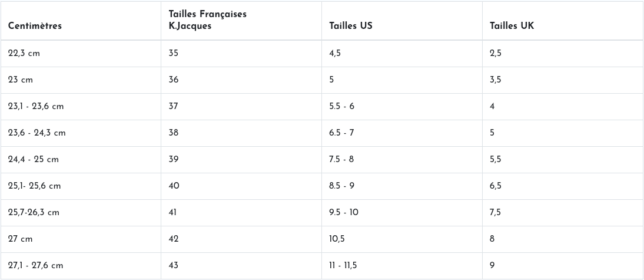Click the US size 4,5 cell
Screen dimensions: 644x280
point(335,53)
